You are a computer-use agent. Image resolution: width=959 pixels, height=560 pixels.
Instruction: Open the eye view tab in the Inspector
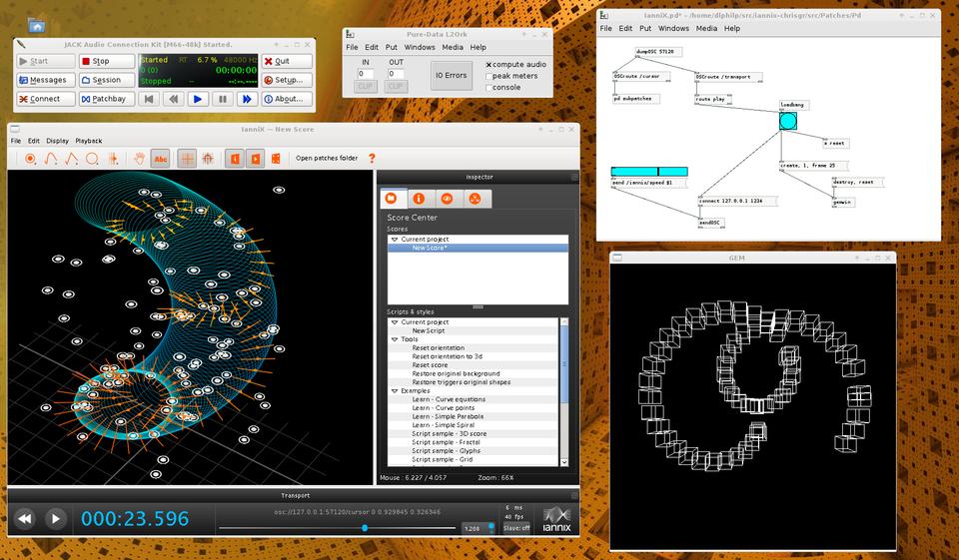[447, 199]
